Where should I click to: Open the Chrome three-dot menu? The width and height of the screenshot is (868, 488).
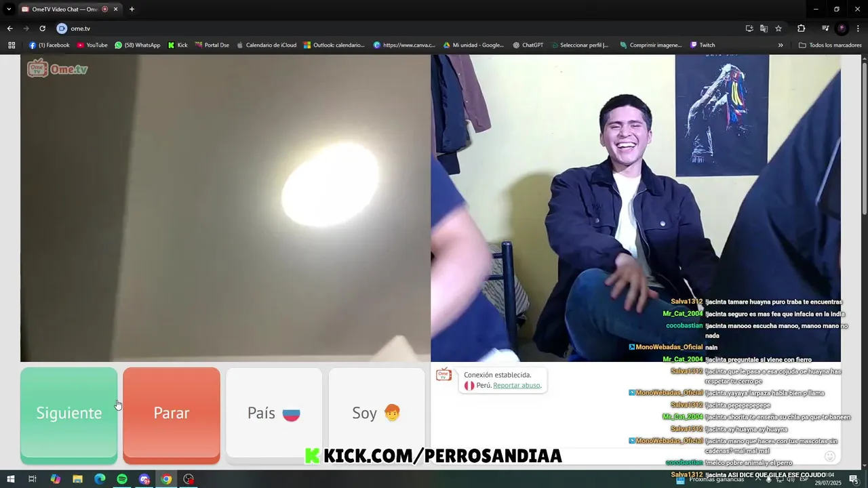click(859, 28)
